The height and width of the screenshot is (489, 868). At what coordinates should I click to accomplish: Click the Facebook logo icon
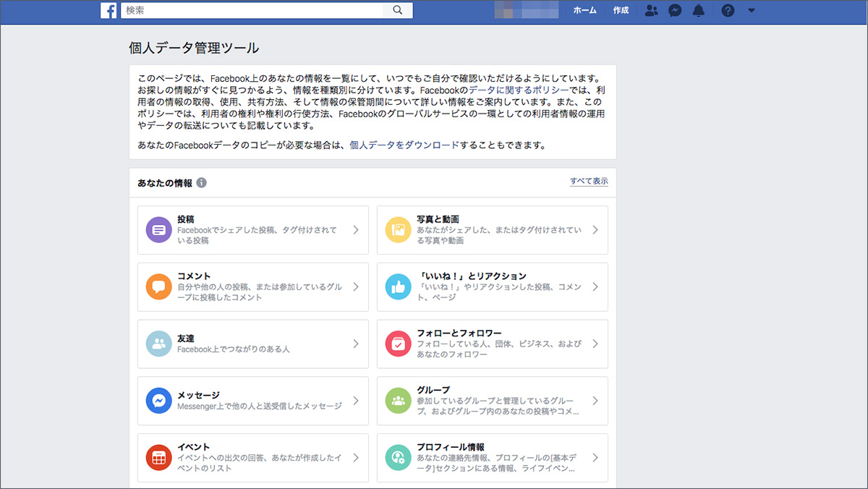[109, 10]
